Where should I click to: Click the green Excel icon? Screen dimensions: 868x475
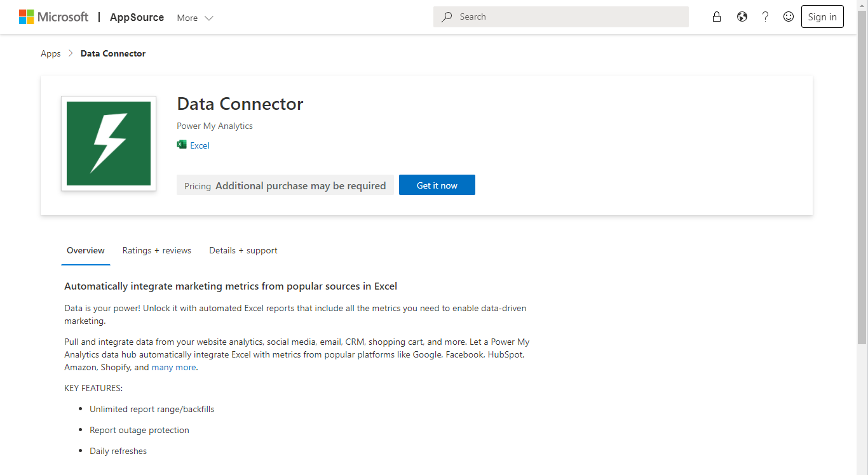pyautogui.click(x=182, y=145)
